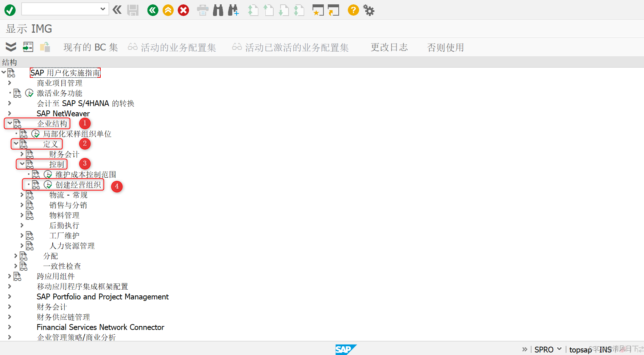Expand the '人力资源管理' node

click(22, 246)
